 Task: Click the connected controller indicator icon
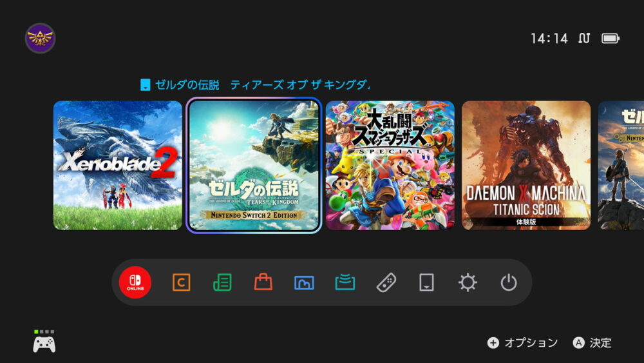pyautogui.click(x=44, y=341)
